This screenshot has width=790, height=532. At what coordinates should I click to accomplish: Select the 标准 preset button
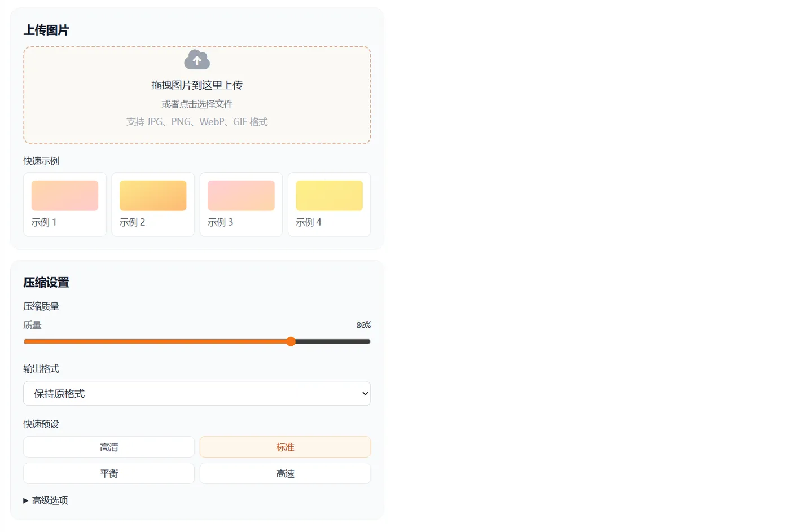(x=285, y=446)
